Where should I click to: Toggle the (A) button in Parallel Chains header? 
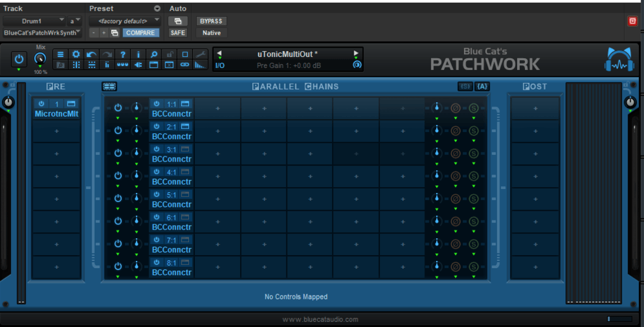pyautogui.click(x=482, y=86)
